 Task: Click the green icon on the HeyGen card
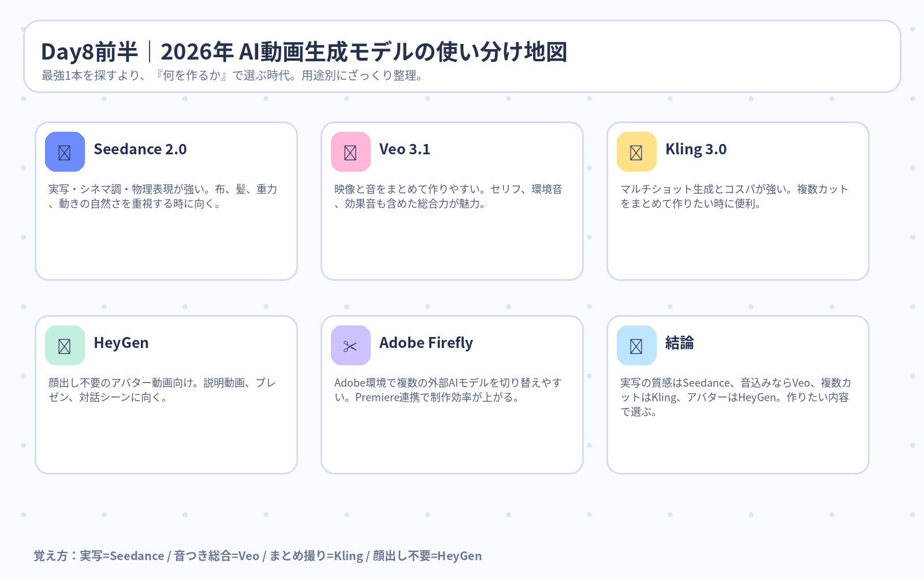[65, 346]
